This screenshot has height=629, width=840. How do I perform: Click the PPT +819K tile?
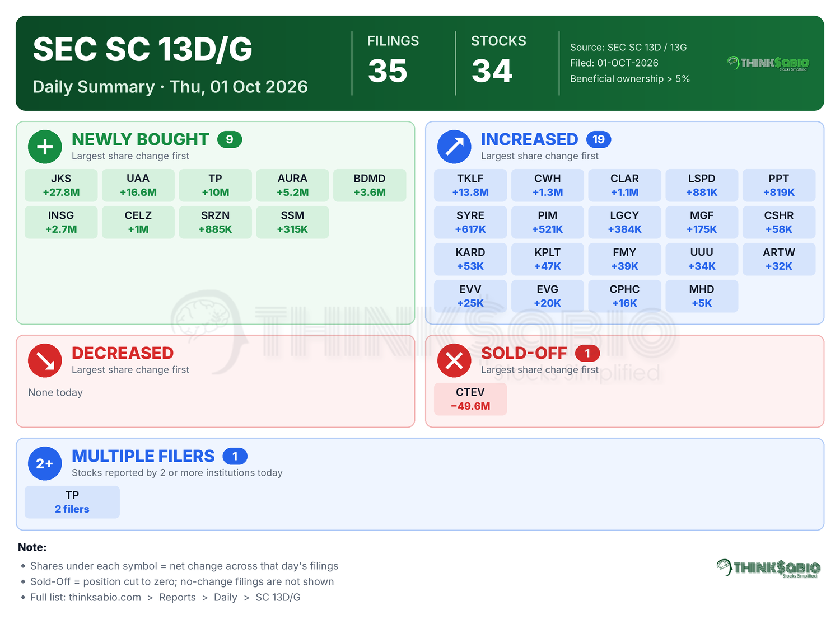[779, 185]
